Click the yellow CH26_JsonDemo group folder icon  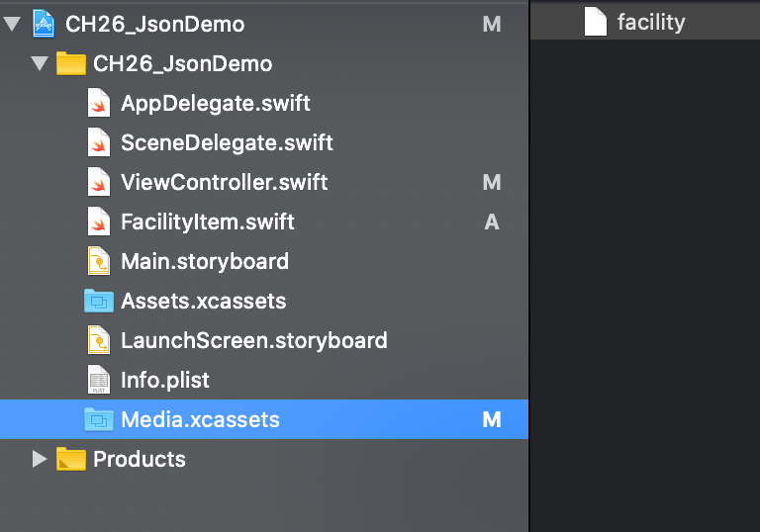point(71,63)
